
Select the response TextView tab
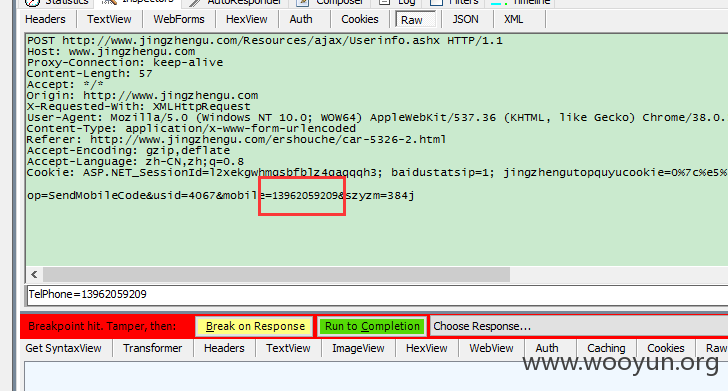[x=288, y=348]
